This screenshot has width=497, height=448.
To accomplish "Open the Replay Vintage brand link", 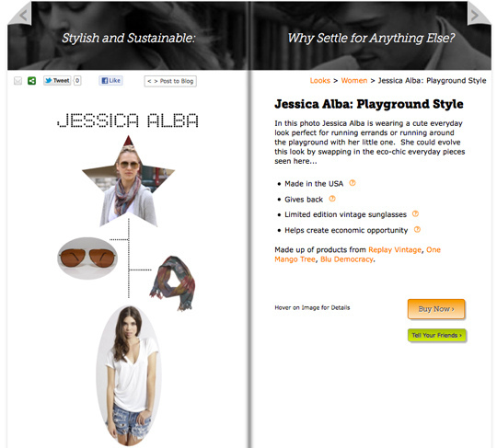I will click(395, 249).
